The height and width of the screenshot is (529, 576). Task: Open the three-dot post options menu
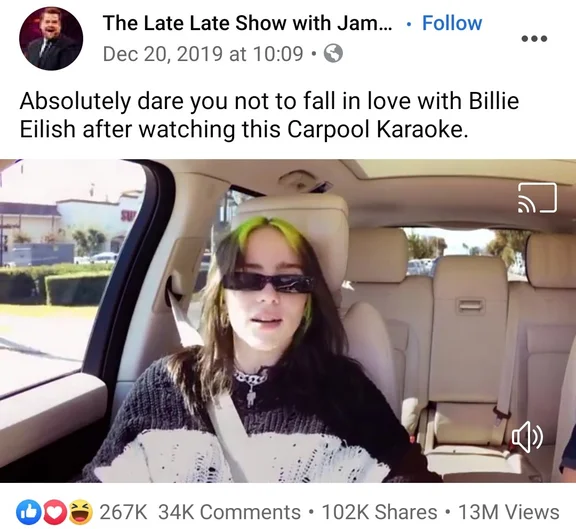click(x=534, y=38)
